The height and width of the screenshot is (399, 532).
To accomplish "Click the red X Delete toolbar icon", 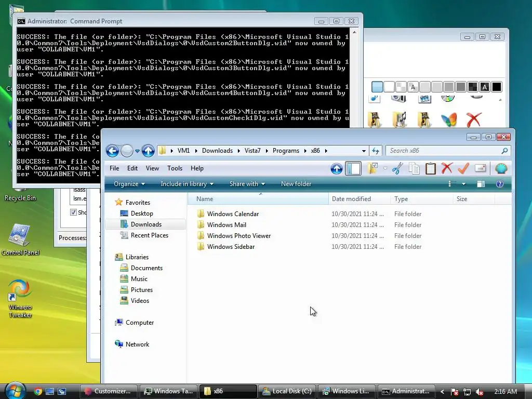I will click(x=447, y=168).
